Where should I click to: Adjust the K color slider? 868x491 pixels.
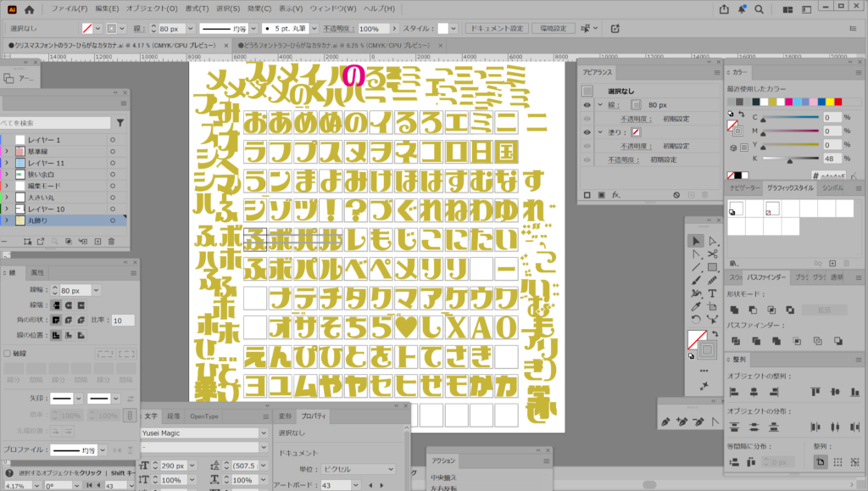click(x=790, y=159)
